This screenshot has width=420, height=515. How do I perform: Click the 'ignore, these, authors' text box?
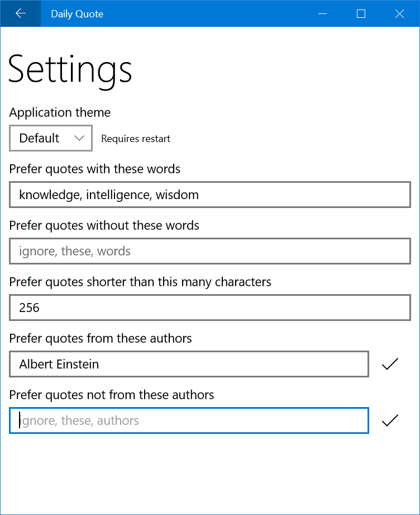point(189,420)
